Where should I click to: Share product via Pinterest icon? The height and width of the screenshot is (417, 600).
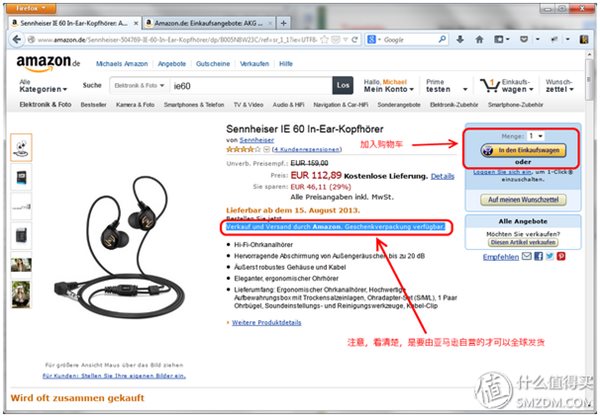pos(561,256)
